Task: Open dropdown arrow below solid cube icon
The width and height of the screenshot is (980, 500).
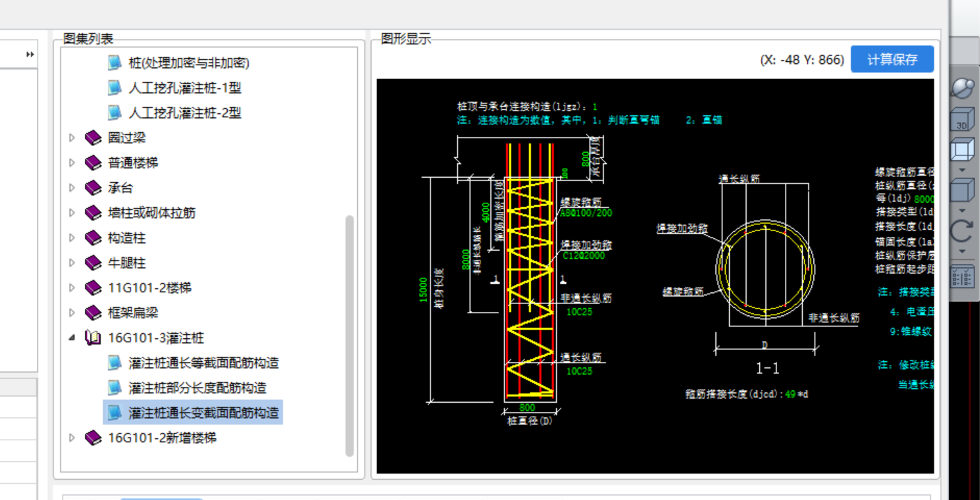Action: [962, 210]
